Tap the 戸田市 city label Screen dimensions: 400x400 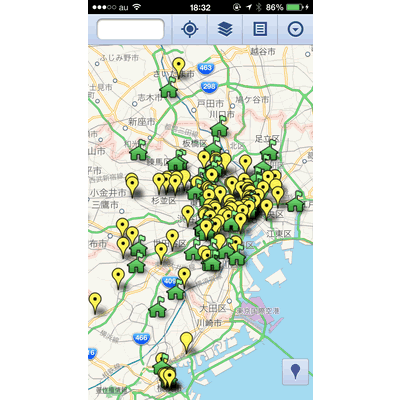[210, 104]
